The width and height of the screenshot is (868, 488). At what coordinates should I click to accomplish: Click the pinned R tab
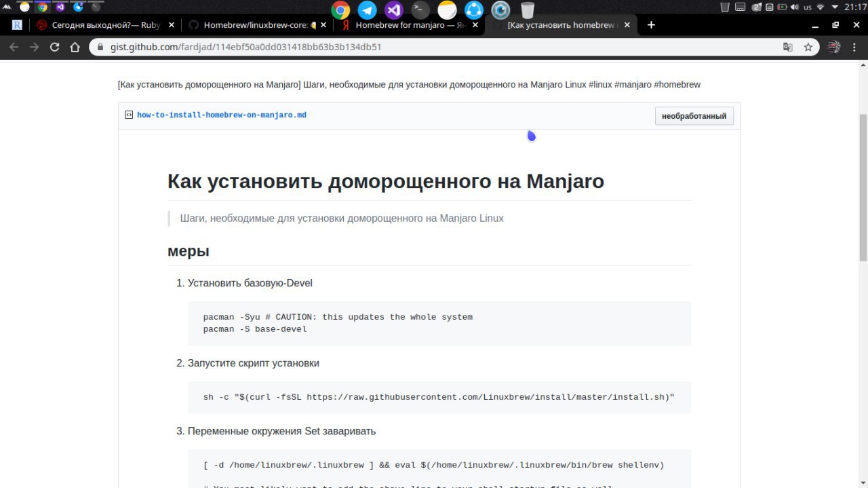17,25
